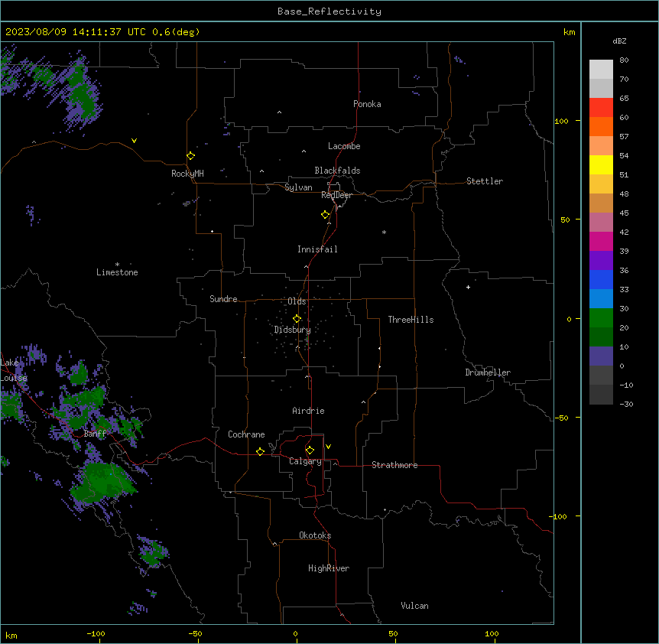The image size is (659, 644).
Task: Click the Banff label
Action: click(95, 434)
